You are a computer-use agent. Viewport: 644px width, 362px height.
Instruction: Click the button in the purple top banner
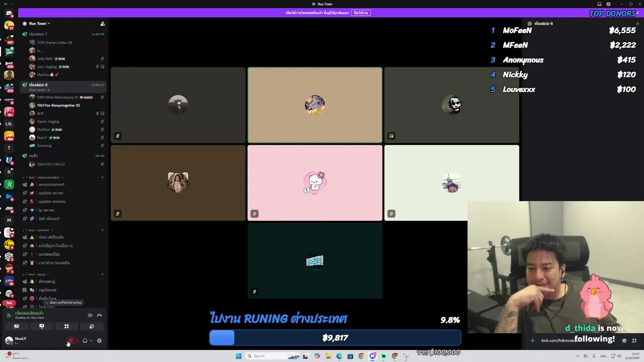coord(361,13)
